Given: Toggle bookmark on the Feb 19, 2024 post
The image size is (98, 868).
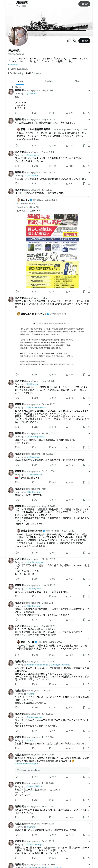Looking at the screenshot, I should click(84, 465).
